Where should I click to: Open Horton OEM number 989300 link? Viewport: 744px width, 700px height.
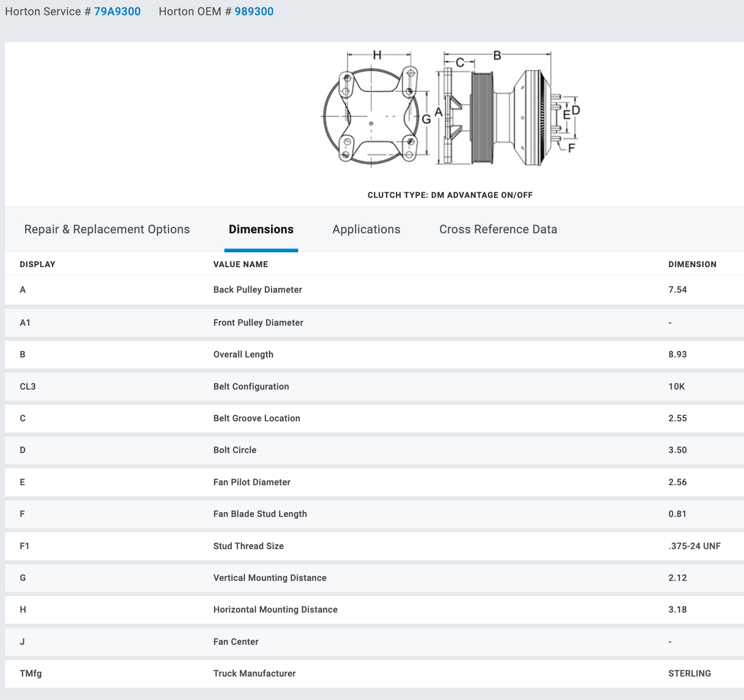254,12
